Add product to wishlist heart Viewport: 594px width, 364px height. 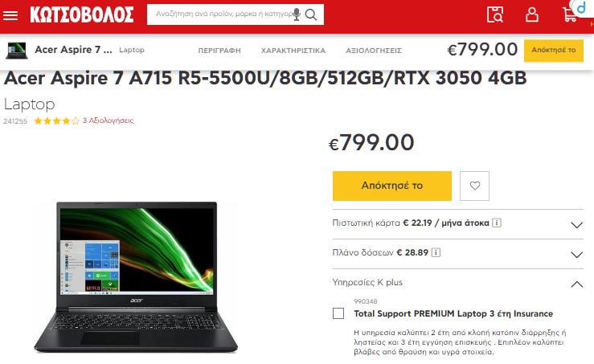[x=475, y=186]
